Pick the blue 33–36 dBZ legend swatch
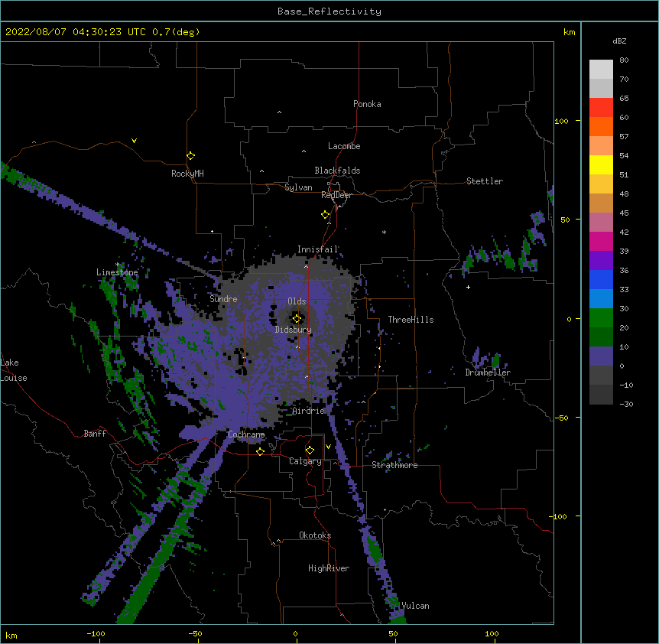Screen dimensions: 659x644 [x=601, y=279]
